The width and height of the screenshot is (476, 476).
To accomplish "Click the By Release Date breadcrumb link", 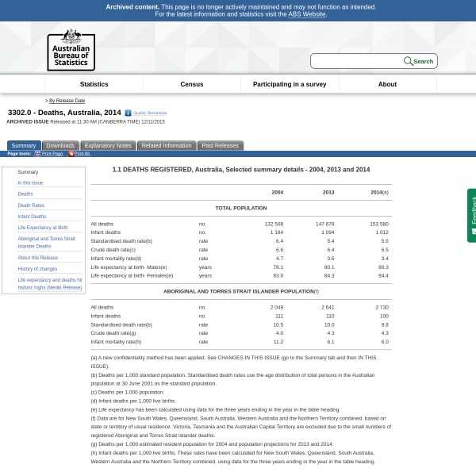I will (67, 101).
